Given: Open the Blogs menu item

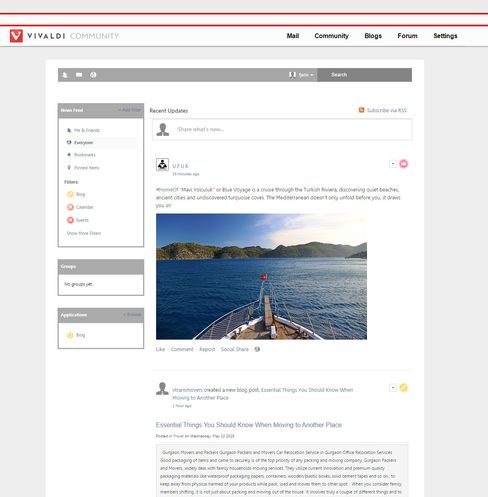Looking at the screenshot, I should pos(373,36).
